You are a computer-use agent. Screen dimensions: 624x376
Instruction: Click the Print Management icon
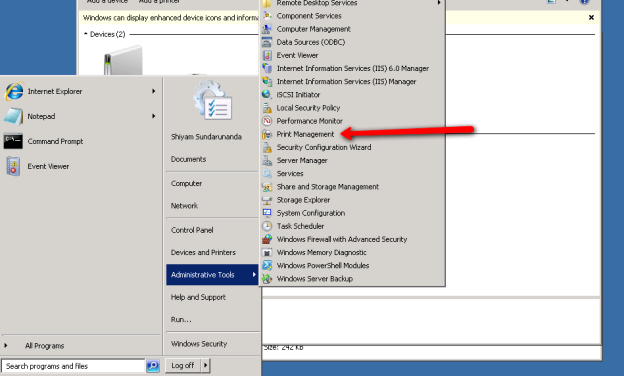coord(267,134)
